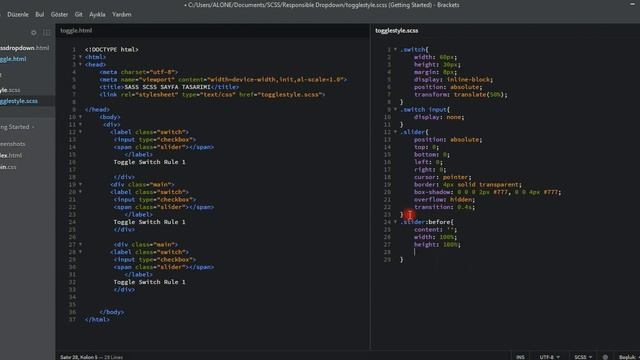This screenshot has height=360, width=640.
Task: Click the transform translate property line
Action: click(x=461, y=95)
